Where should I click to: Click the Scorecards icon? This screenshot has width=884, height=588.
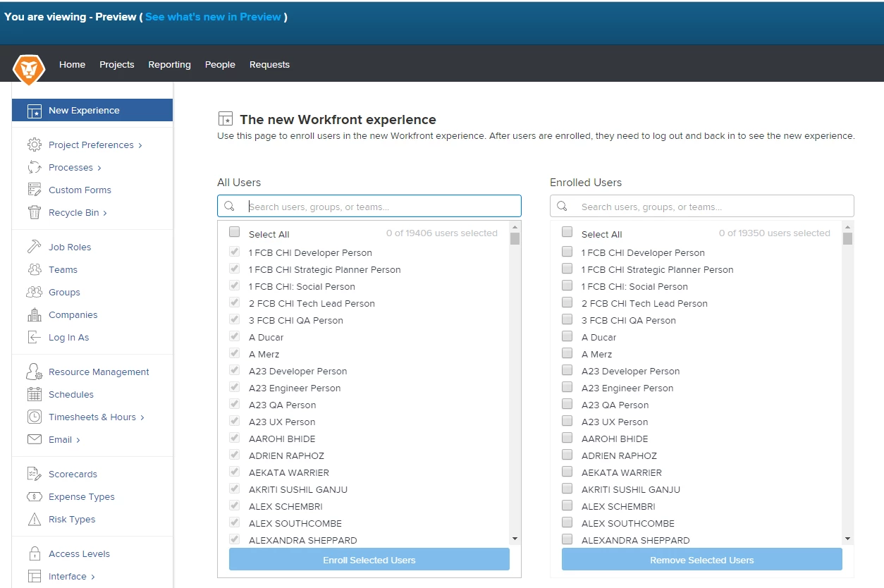pos(34,474)
